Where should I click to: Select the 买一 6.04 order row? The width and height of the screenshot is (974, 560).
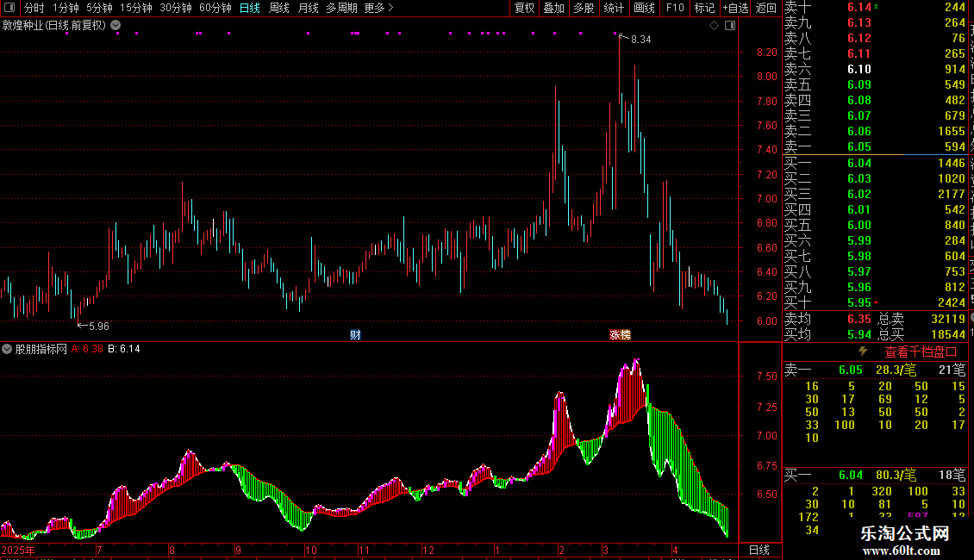875,163
